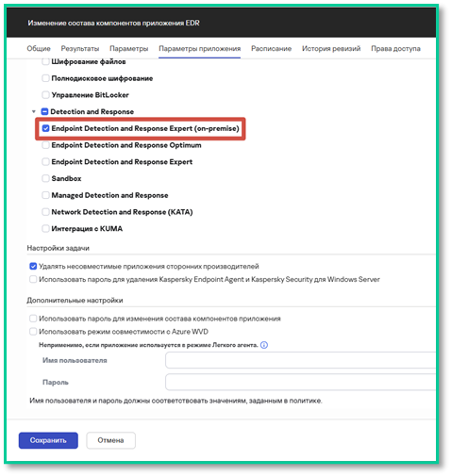The width and height of the screenshot is (451, 476).
Task: Uncheck Удалять несовместимые приложения сторонних производителей
Action: (x=33, y=267)
